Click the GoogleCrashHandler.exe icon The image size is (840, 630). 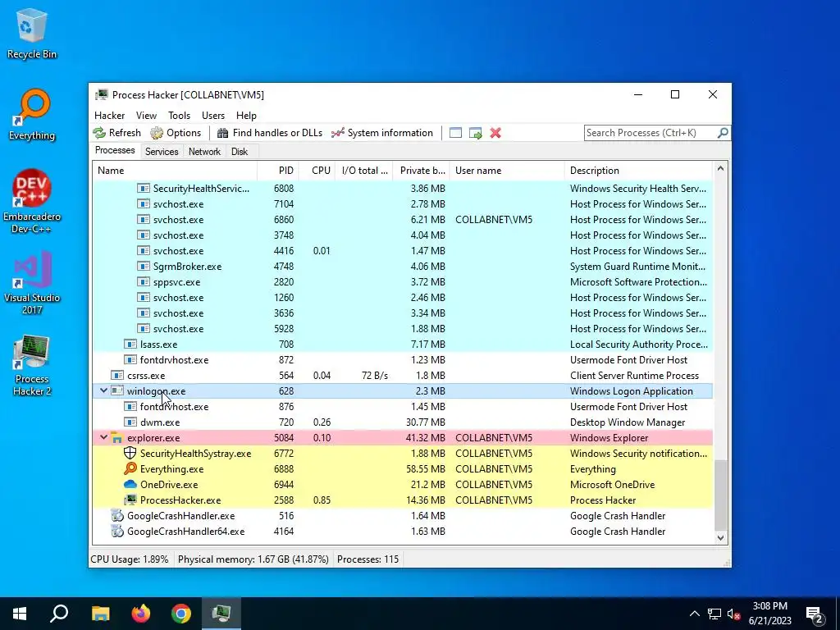[x=116, y=515]
